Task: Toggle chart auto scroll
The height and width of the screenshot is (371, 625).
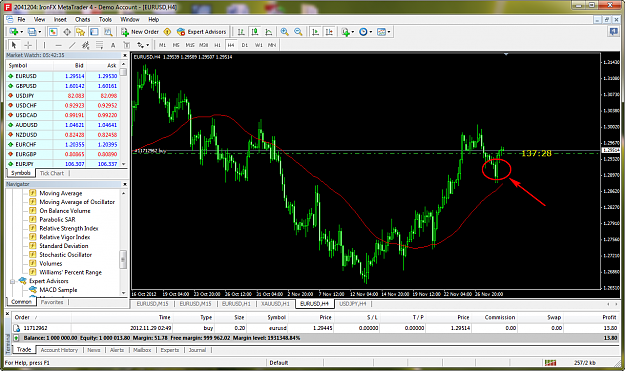Action: 315,32
